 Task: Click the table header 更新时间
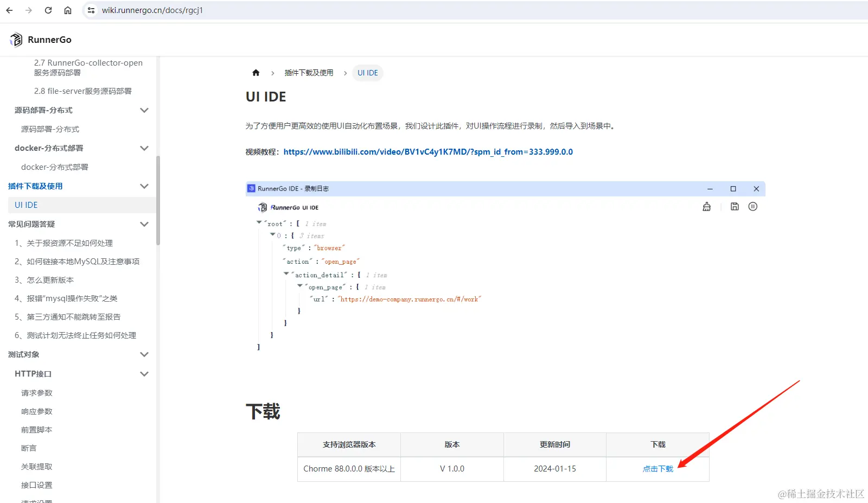click(555, 444)
